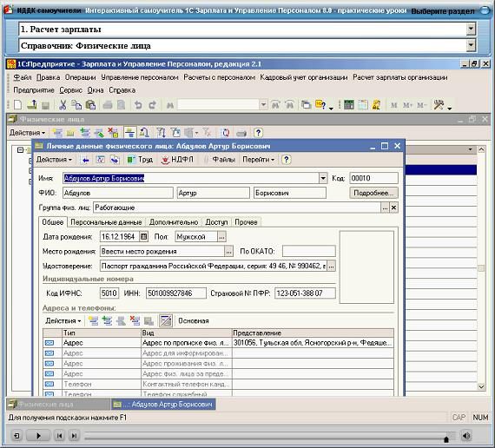Click the Paste clipboard icon
The image size is (495, 448).
(91, 104)
